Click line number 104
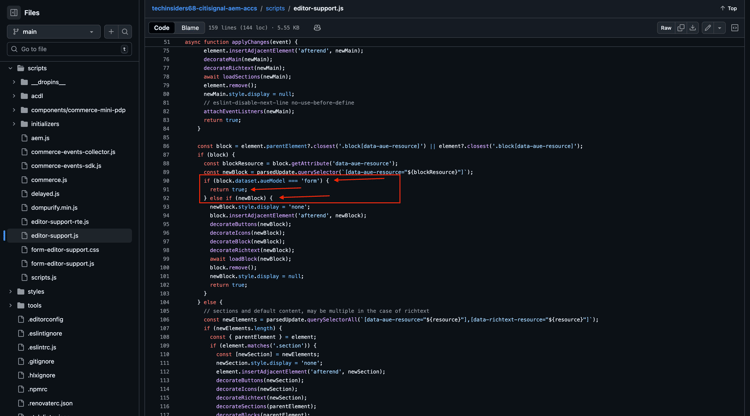 click(165, 302)
